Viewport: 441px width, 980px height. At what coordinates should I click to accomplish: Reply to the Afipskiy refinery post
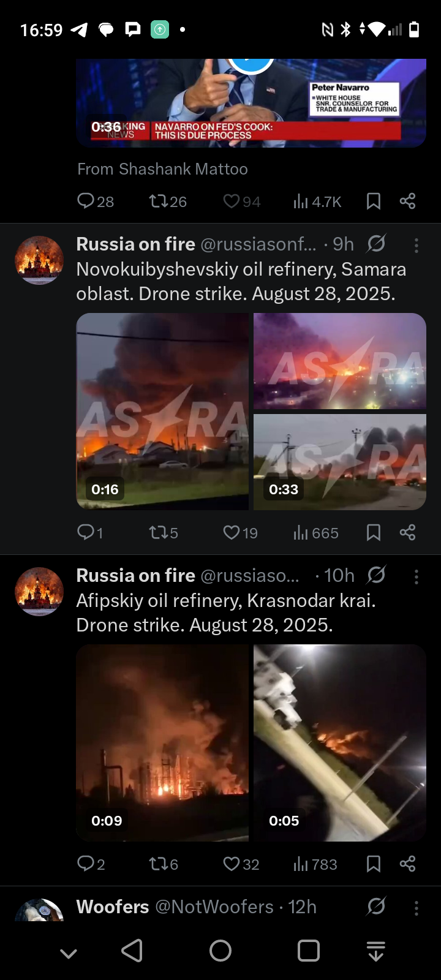91,864
